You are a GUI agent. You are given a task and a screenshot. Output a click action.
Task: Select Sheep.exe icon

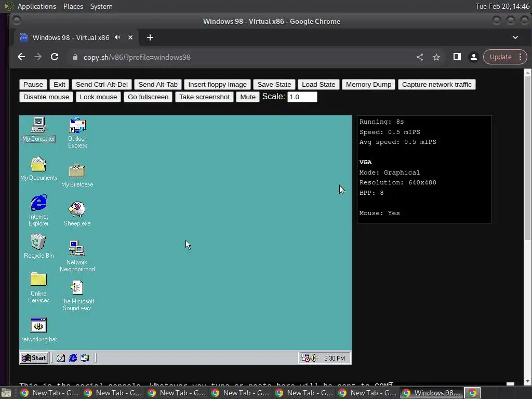click(77, 214)
